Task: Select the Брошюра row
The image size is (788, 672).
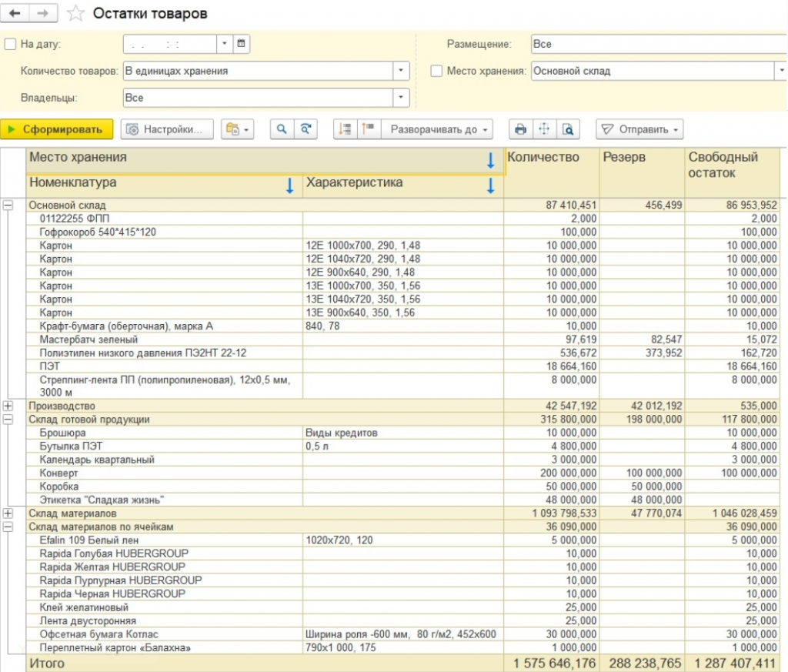Action: pyautogui.click(x=402, y=433)
